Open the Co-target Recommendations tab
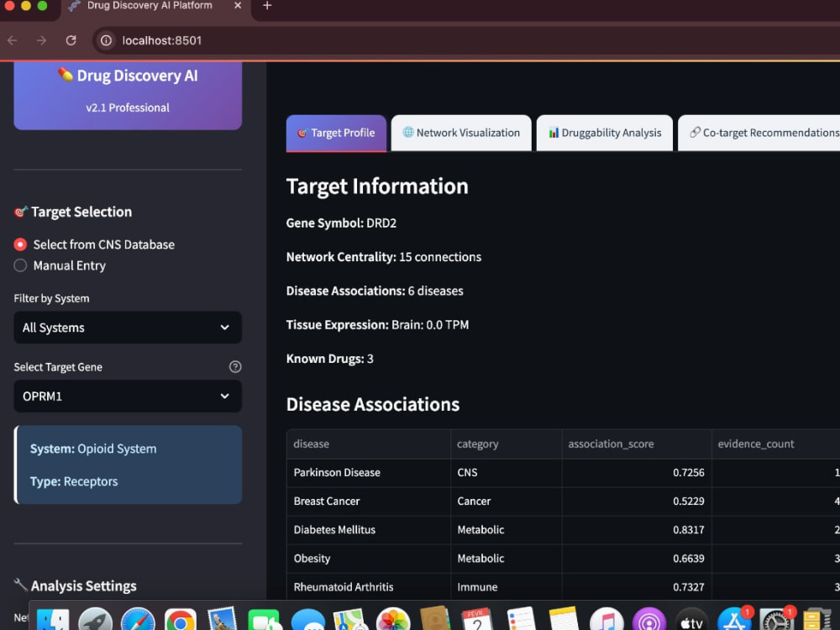This screenshot has width=840, height=630. (x=759, y=133)
